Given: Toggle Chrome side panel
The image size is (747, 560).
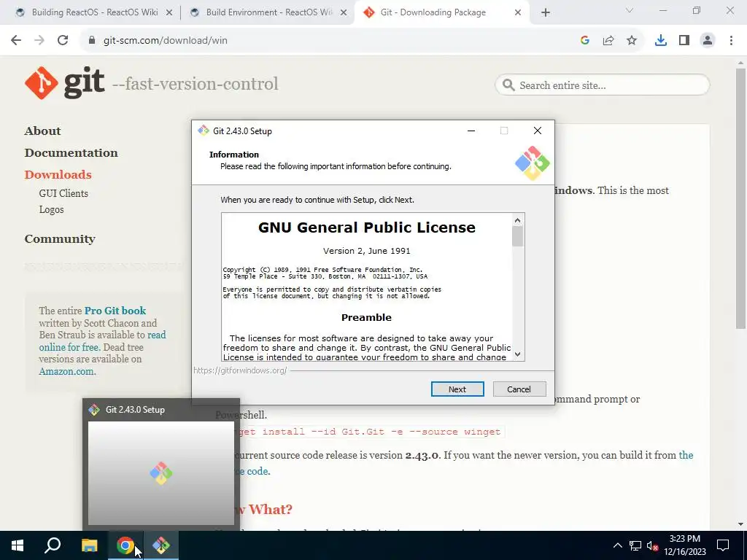Looking at the screenshot, I should (684, 41).
